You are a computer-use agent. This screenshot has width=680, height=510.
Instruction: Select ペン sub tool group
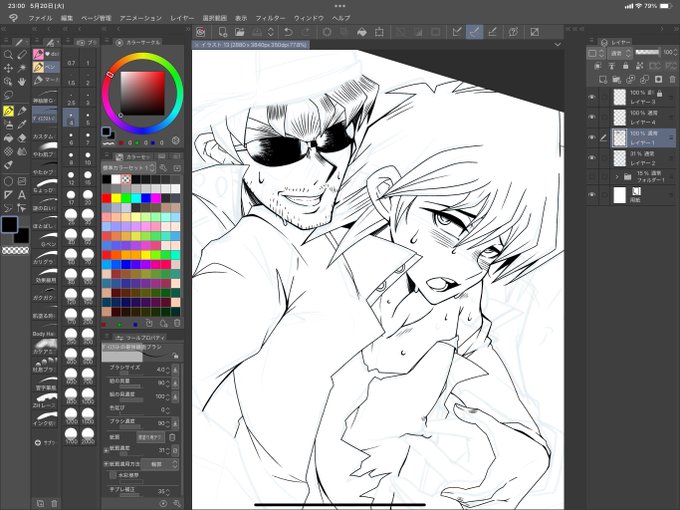tap(46, 67)
